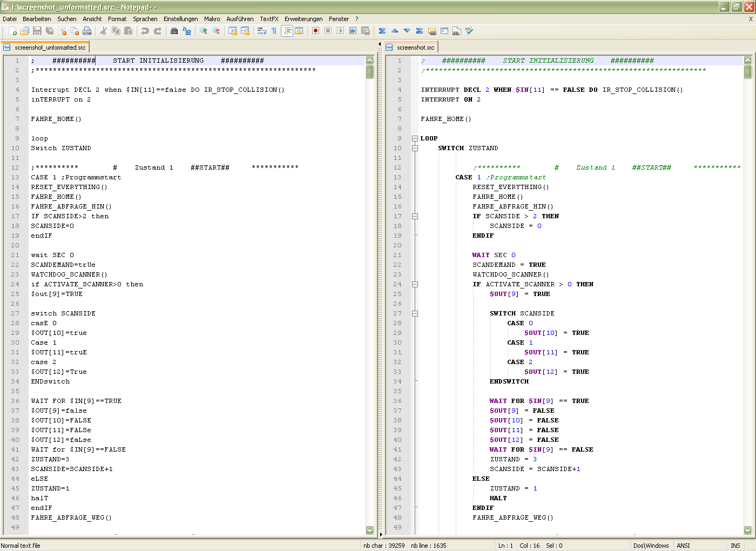The width and height of the screenshot is (756, 551).
Task: Open the Sprachen menu
Action: [x=145, y=19]
